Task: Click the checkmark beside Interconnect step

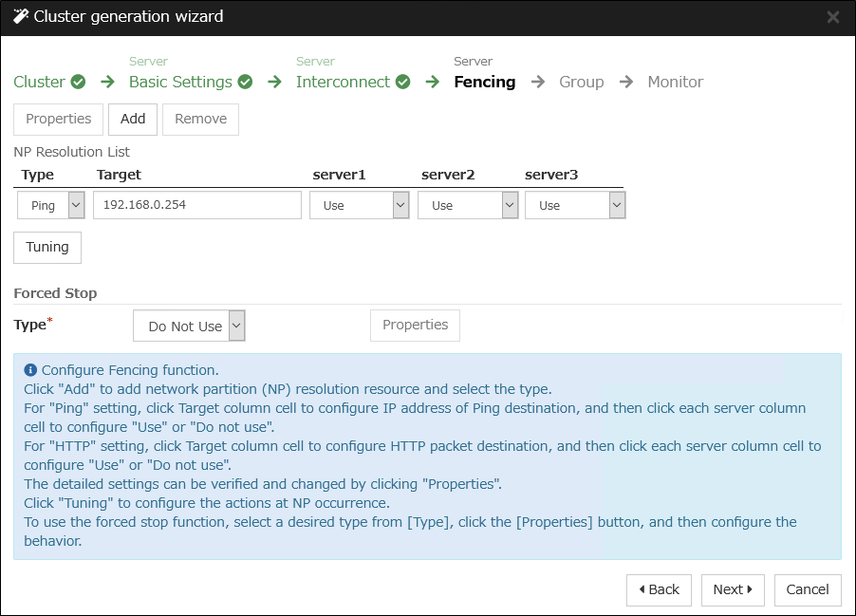Action: [x=402, y=82]
